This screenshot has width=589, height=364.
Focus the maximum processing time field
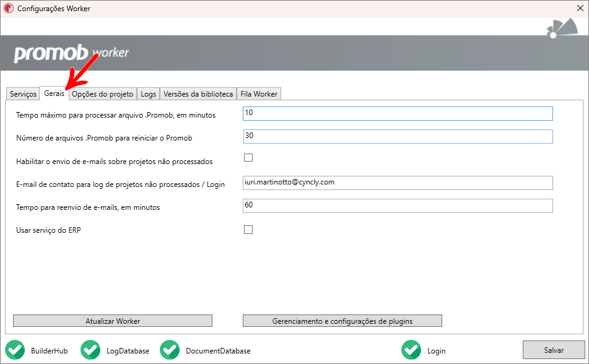click(x=397, y=113)
